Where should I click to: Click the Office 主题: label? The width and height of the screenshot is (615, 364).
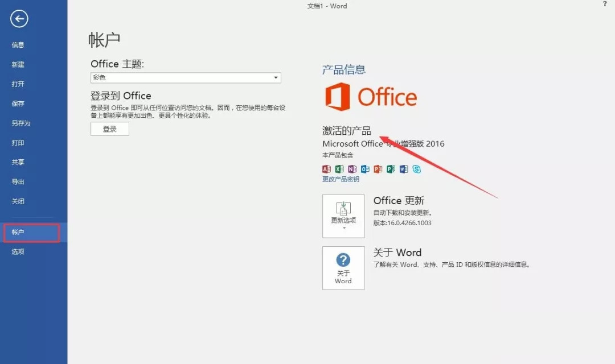coord(117,64)
